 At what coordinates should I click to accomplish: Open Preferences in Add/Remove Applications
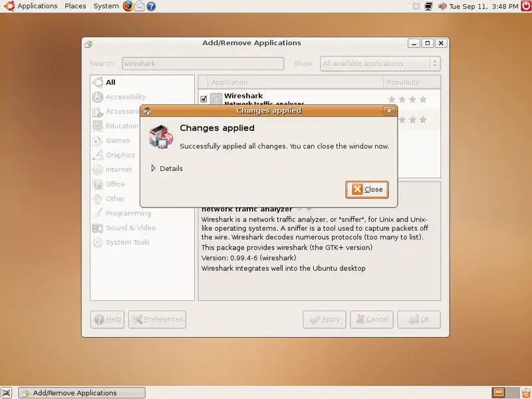(157, 319)
